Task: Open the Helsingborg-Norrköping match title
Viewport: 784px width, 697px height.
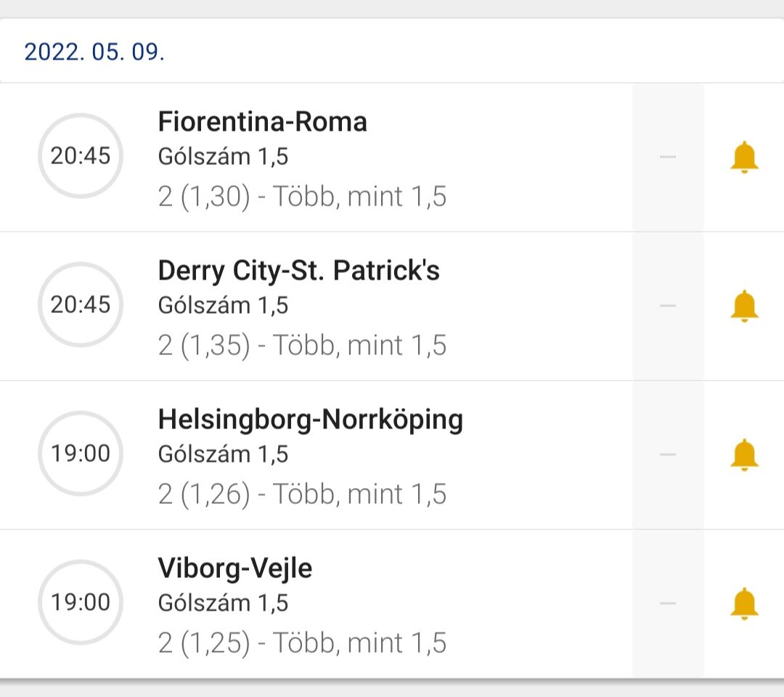Action: (x=310, y=420)
